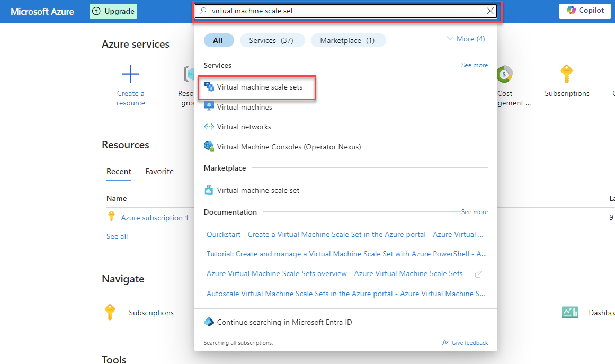Click inside the search input field

[x=344, y=11]
